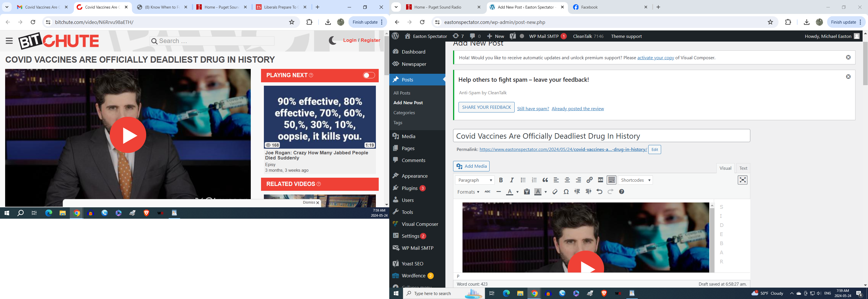
Task: Undo the last edit in the editor
Action: (x=599, y=192)
